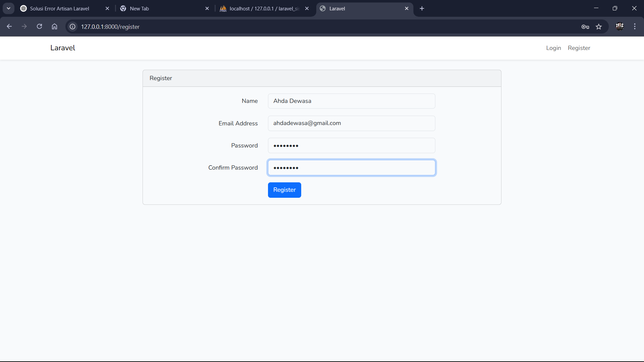This screenshot has height=362, width=644.
Task: Open site information icon in address bar
Action: [72, 26]
